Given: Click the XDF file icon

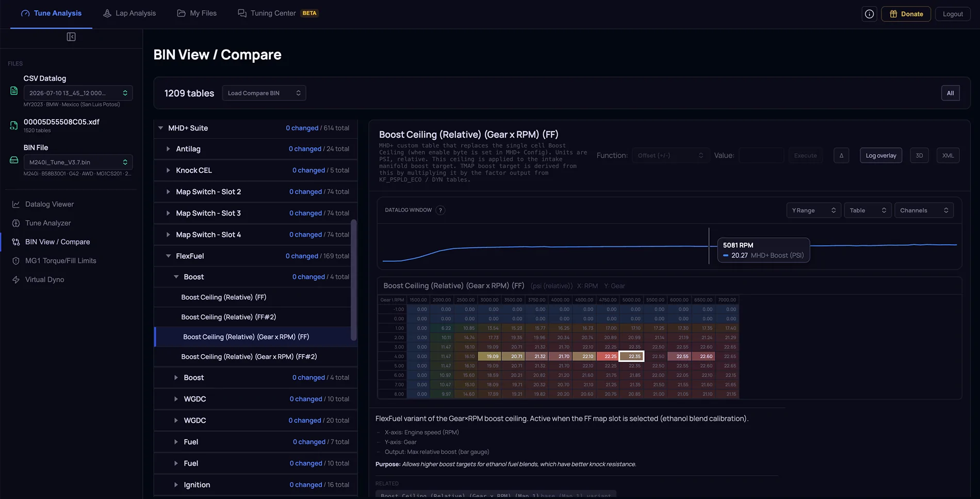Looking at the screenshot, I should (14, 125).
